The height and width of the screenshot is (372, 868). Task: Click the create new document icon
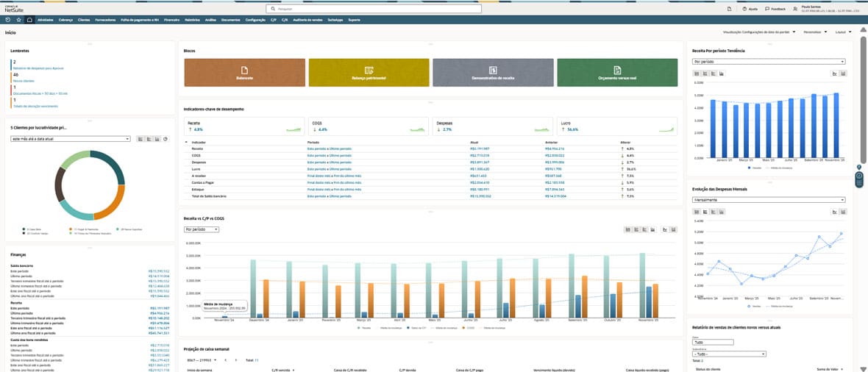coord(729,9)
